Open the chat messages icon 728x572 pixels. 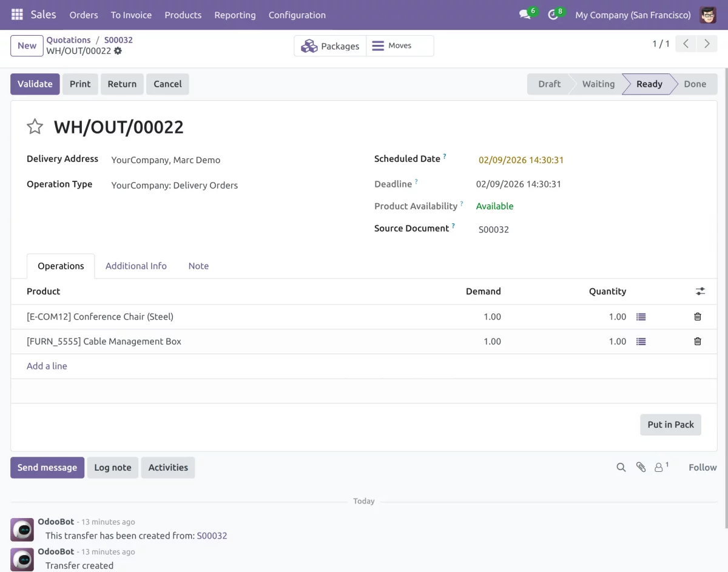click(525, 15)
